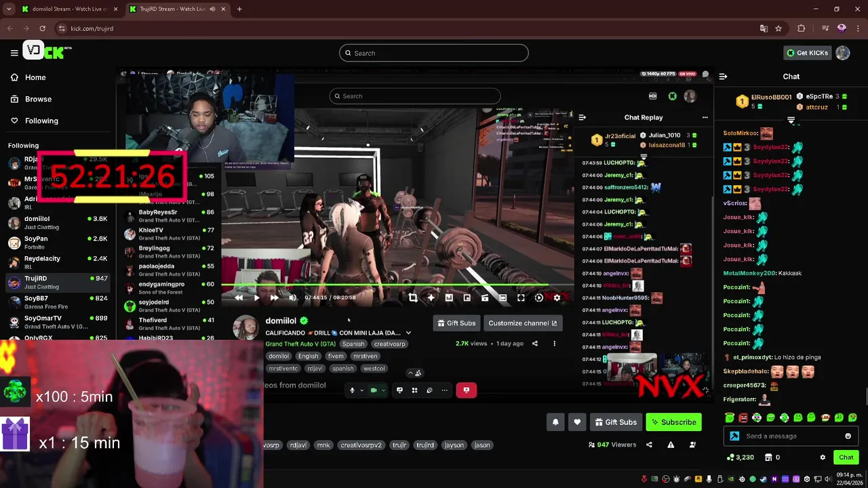Click the inner Gift Subs button beside Customize
This screenshot has height=488, width=868.
coord(456,323)
